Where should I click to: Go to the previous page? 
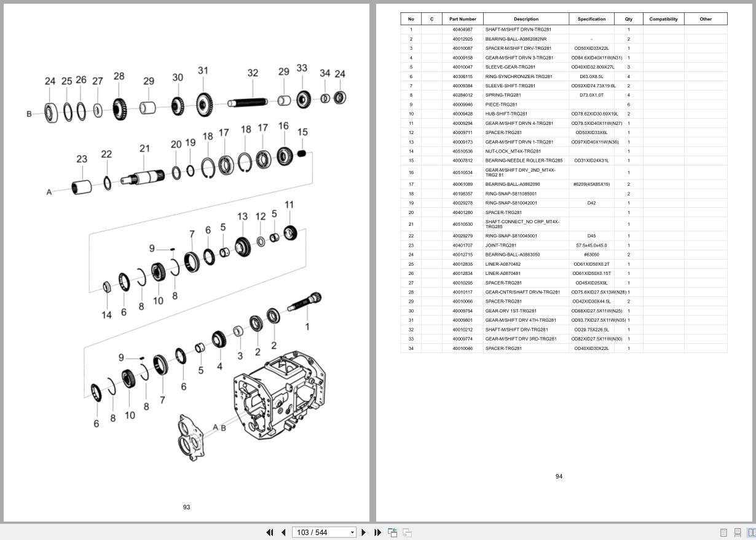283,533
